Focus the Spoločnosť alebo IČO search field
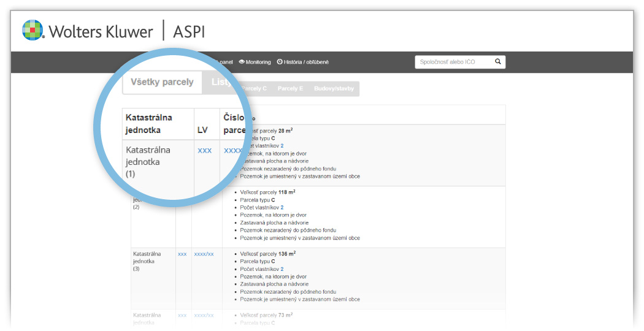The width and height of the screenshot is (644, 331). [x=453, y=62]
